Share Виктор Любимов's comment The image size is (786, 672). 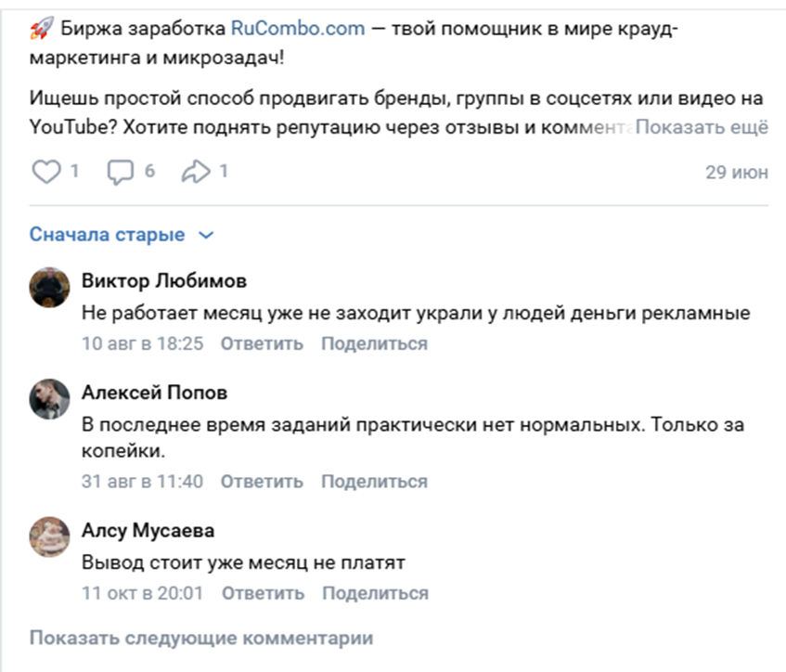pyautogui.click(x=374, y=343)
